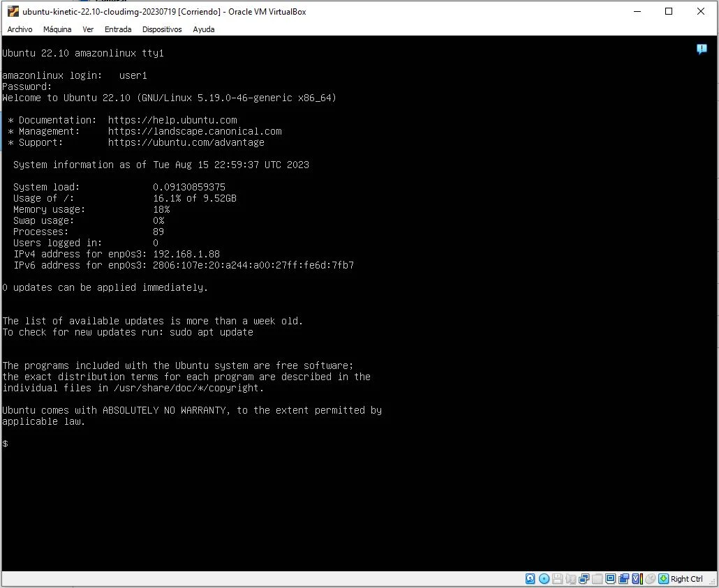Screen dimensions: 719x588
Task: Click the 'Ubuntu 22.10 amazonlinux tty1' header line
Action: point(83,53)
